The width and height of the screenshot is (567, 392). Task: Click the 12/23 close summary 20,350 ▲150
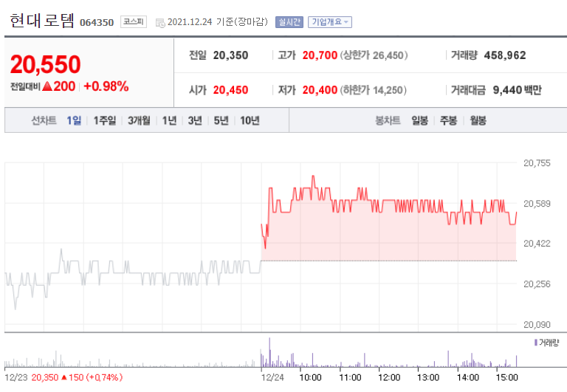(77, 377)
